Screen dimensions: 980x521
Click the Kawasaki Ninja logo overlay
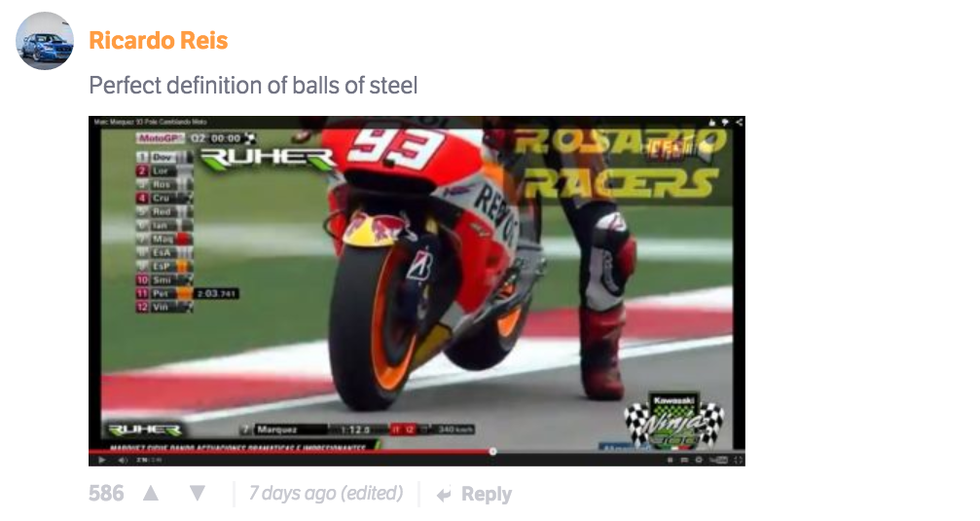pos(675,421)
